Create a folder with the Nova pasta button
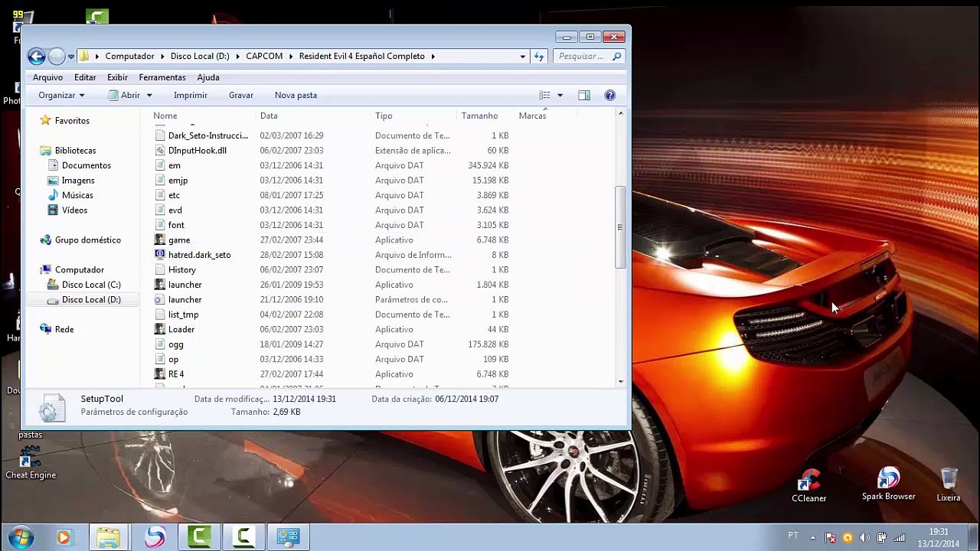 pos(296,95)
